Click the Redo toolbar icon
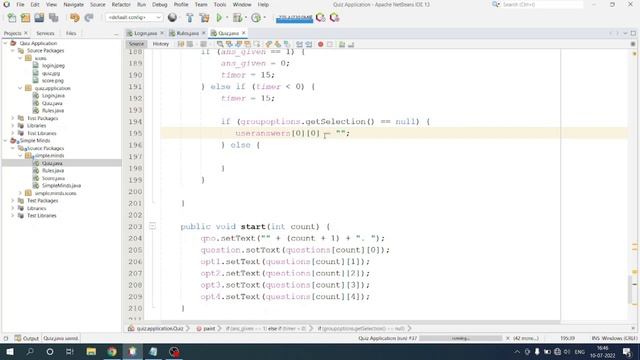The height and width of the screenshot is (360, 640). (x=89, y=18)
